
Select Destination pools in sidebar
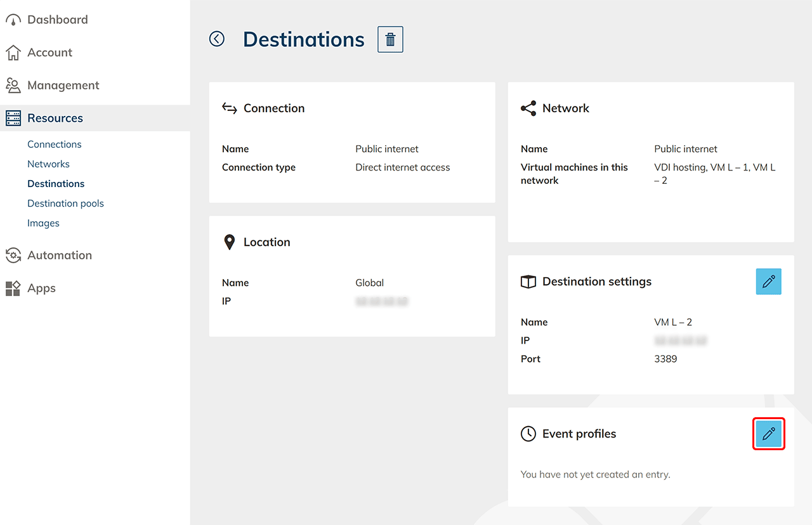tap(65, 203)
